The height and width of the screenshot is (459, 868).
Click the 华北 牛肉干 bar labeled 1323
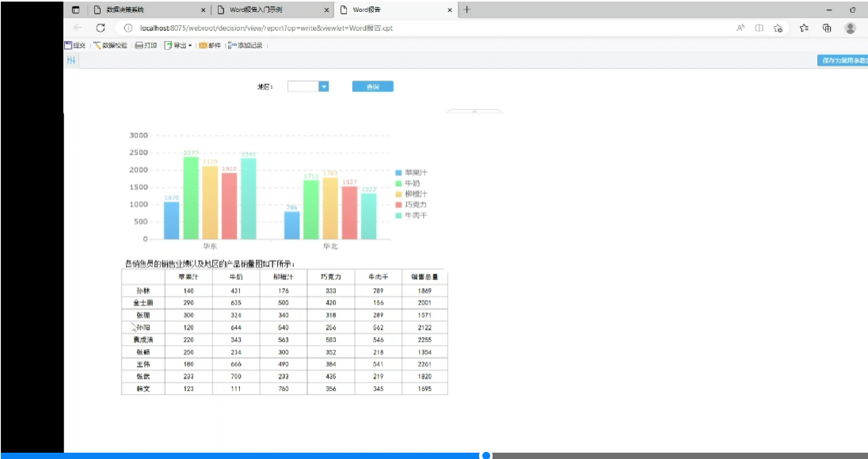(x=369, y=216)
